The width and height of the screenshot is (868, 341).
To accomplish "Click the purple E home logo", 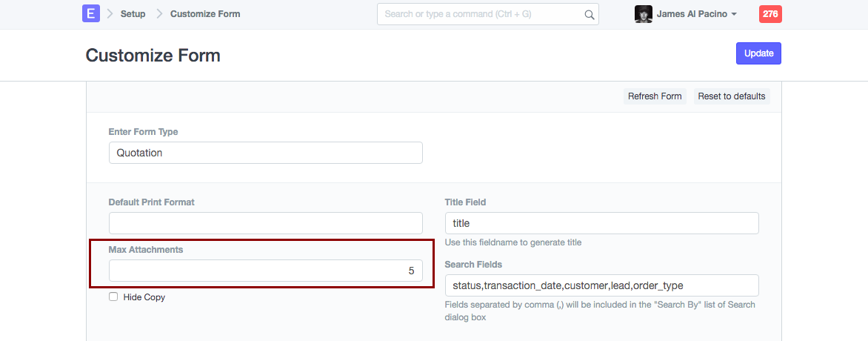I will (91, 14).
